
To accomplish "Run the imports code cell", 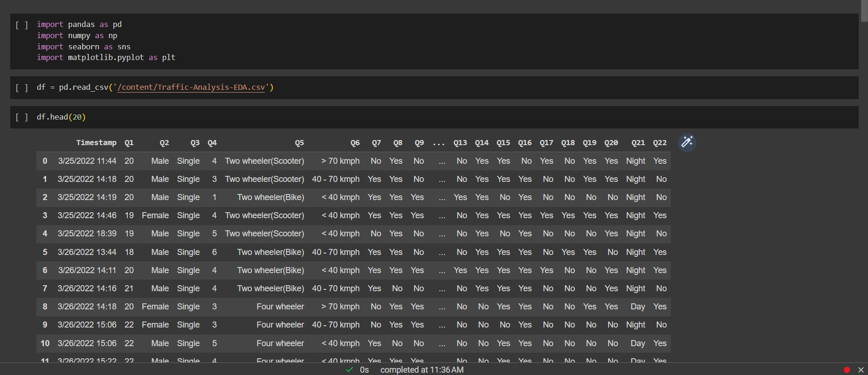I will coord(22,25).
